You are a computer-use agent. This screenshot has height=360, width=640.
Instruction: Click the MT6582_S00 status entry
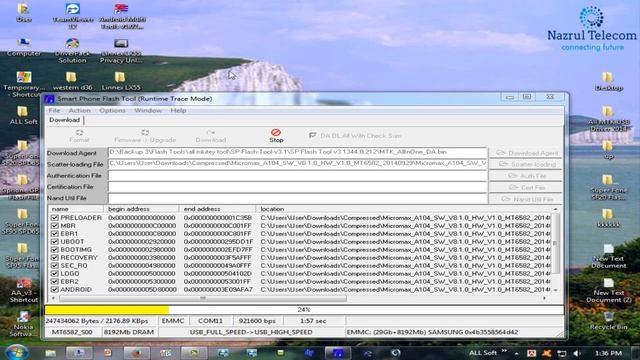pyautogui.click(x=72, y=332)
